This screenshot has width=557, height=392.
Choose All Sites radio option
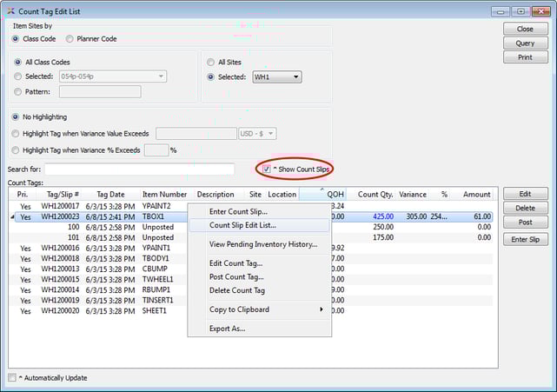(212, 63)
